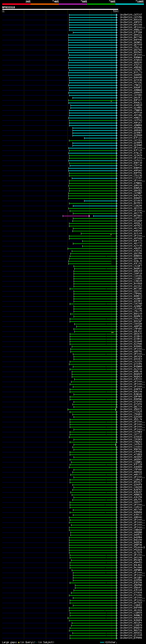Image resolution: width=146 pixels, height=644 pixels.
Task: Open hit UniRef100_A9UZP1
Action: pos(131,249)
